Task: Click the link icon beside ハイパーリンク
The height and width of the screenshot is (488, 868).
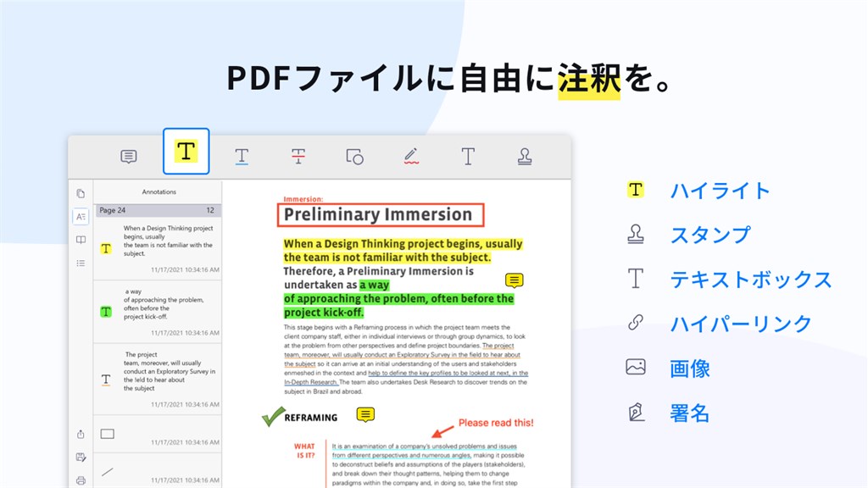Action: coord(636,322)
